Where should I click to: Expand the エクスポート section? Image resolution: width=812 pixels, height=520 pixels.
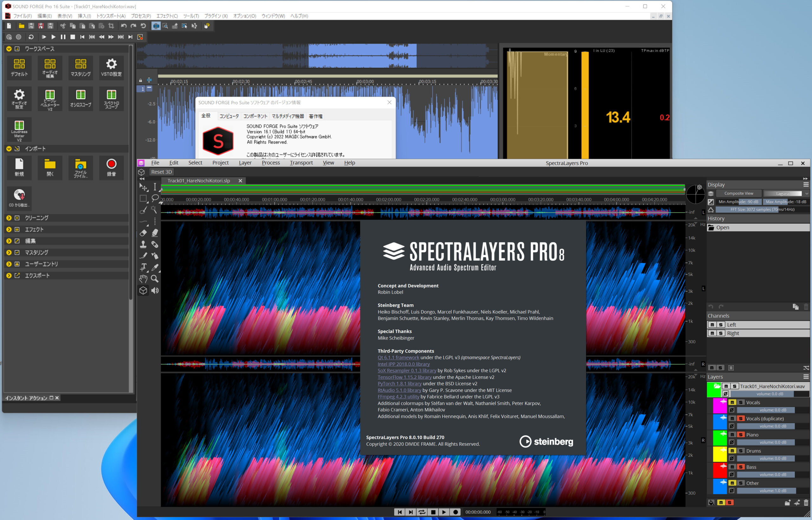point(9,275)
